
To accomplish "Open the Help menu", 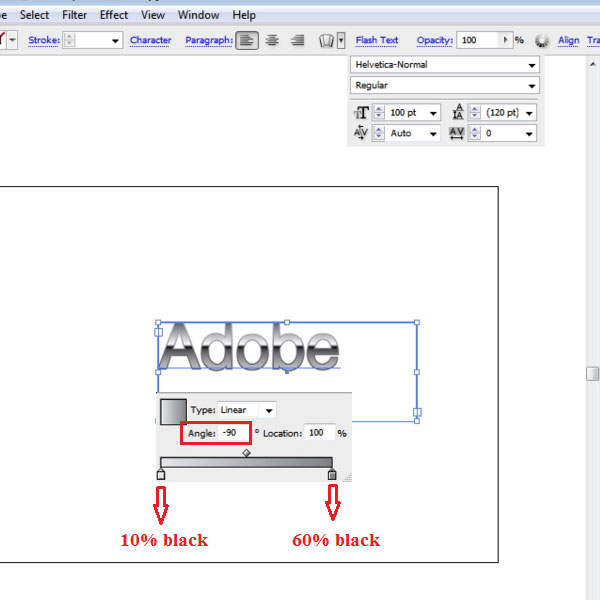I will pyautogui.click(x=244, y=15).
